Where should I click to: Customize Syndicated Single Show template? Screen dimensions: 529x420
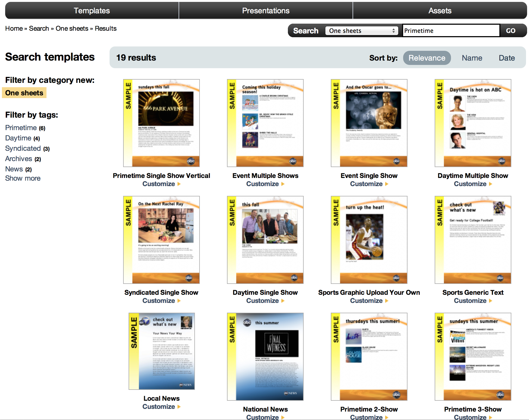pyautogui.click(x=161, y=301)
